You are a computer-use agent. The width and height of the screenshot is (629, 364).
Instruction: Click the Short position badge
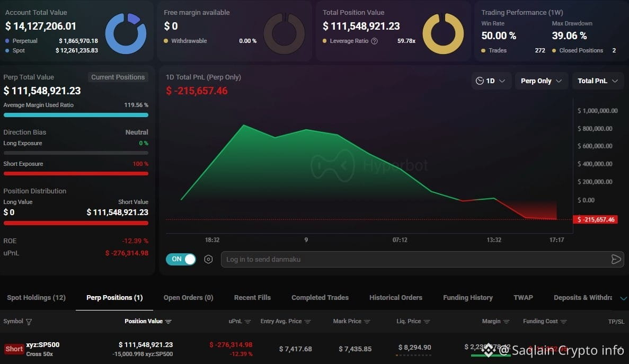point(14,349)
